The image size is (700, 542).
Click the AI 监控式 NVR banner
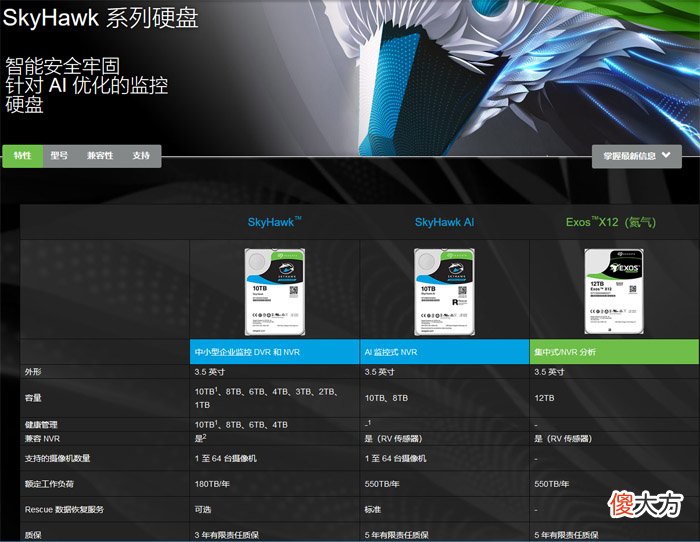[x=445, y=352]
